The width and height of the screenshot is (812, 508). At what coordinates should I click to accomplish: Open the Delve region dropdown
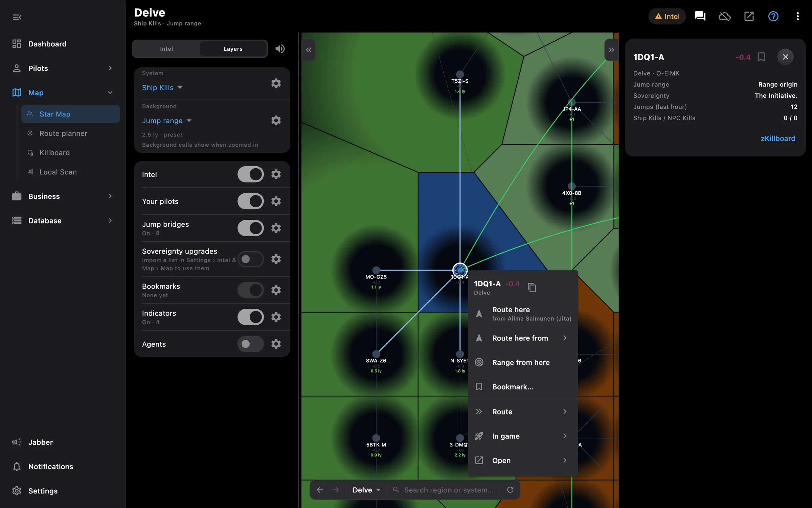[366, 490]
